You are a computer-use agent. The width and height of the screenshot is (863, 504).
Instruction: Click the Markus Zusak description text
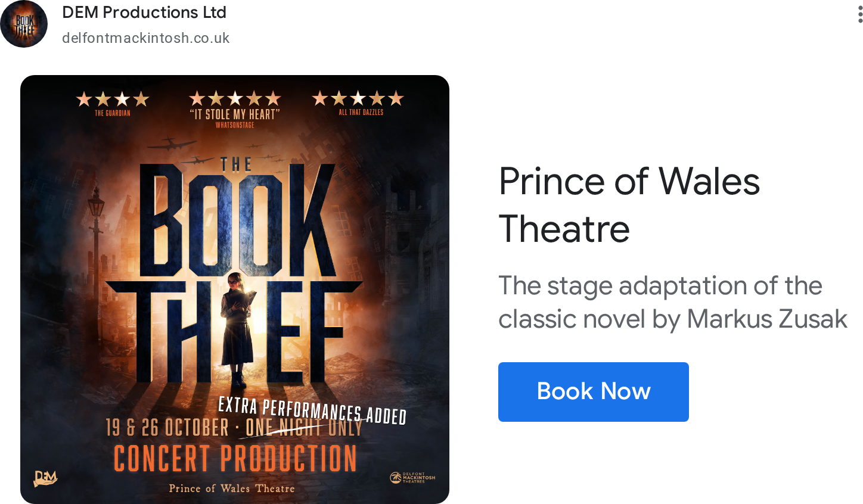pyautogui.click(x=673, y=303)
